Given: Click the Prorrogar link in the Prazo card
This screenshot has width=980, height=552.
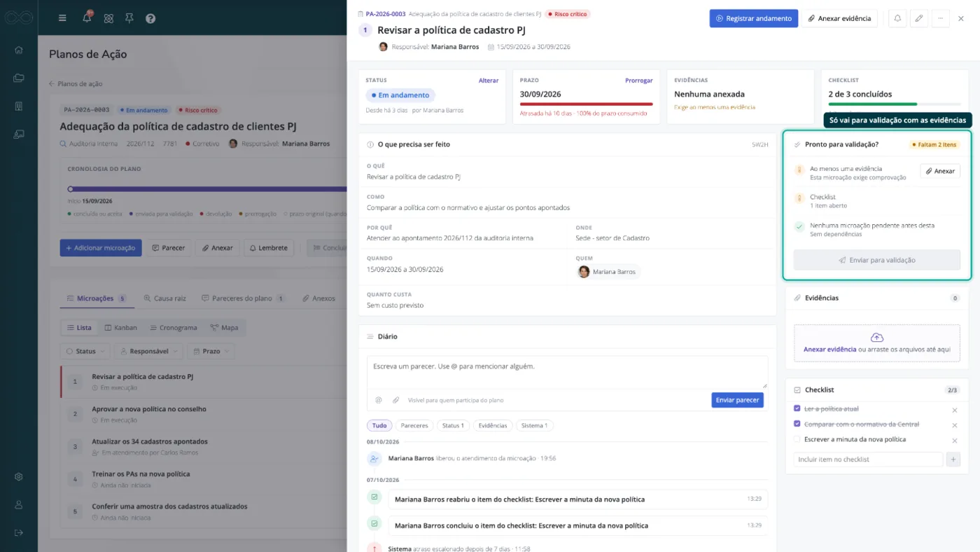Looking at the screenshot, I should (638, 81).
